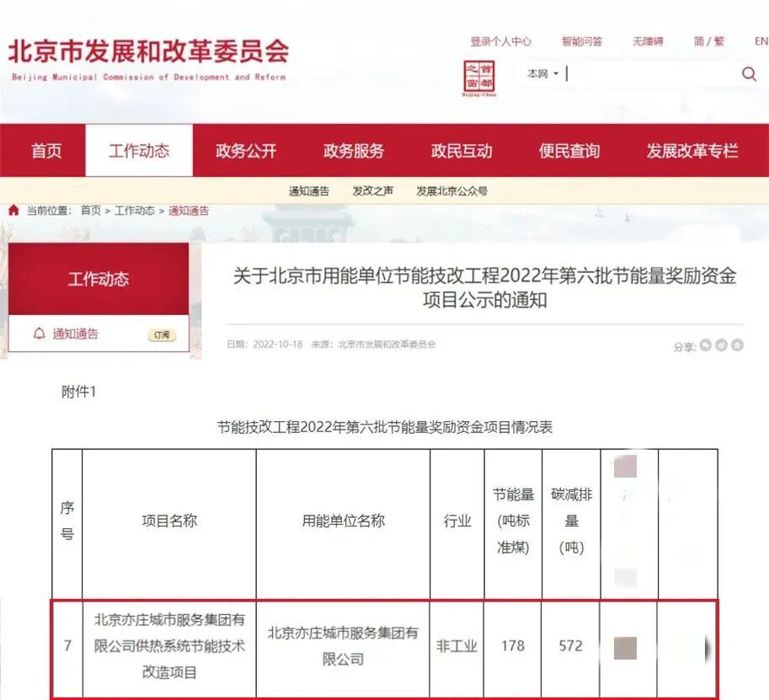The height and width of the screenshot is (700, 769).
Task: Click the first share icon
Action: point(705,345)
